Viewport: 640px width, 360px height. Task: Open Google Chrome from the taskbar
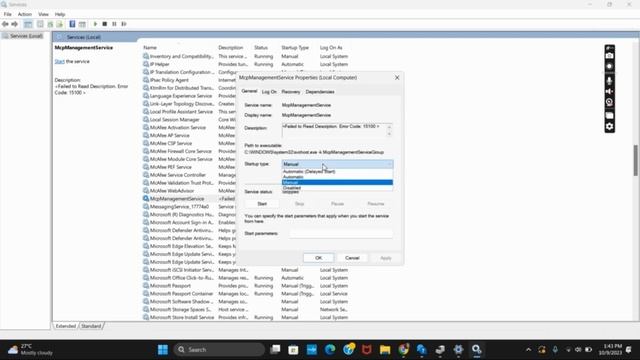403,350
